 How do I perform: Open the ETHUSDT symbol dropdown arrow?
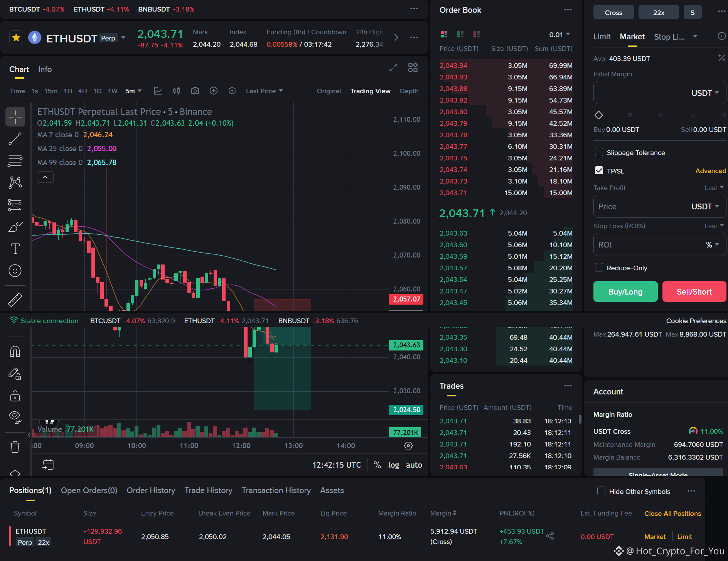(123, 37)
